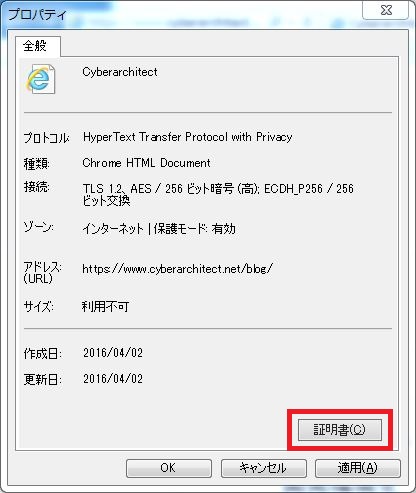The height and width of the screenshot is (493, 416).
Task: Click the Internet Explorer document icon
Action: tap(40, 79)
